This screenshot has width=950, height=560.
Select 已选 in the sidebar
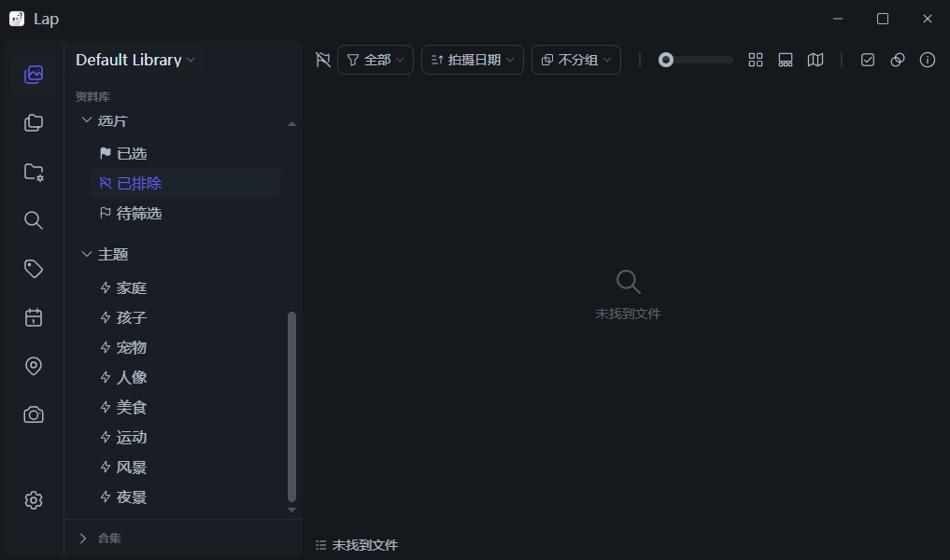tap(185, 154)
